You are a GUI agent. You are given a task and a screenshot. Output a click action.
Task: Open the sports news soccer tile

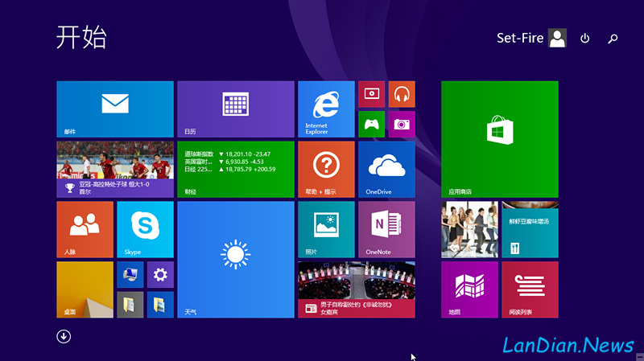[x=115, y=169]
